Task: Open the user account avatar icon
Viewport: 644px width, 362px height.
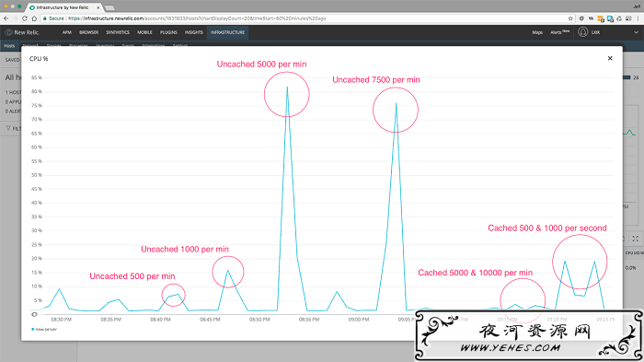Action: (582, 32)
